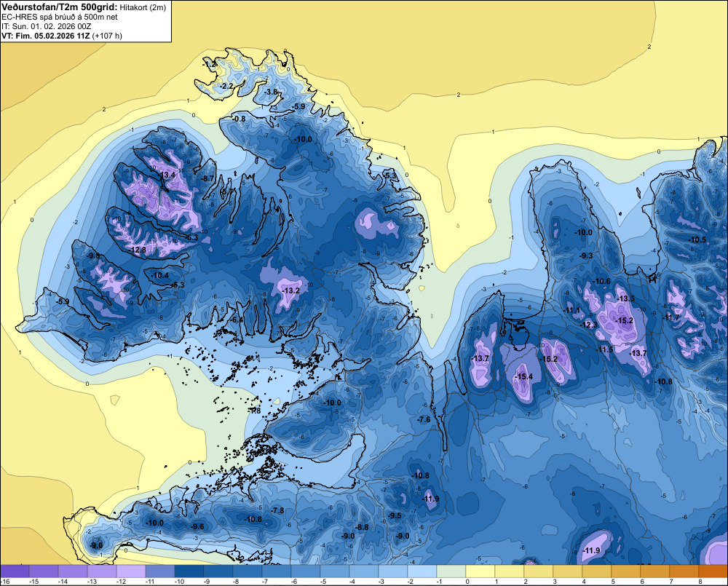
Task: Click the dark blue legend swatch above -10
Action: tap(189, 571)
